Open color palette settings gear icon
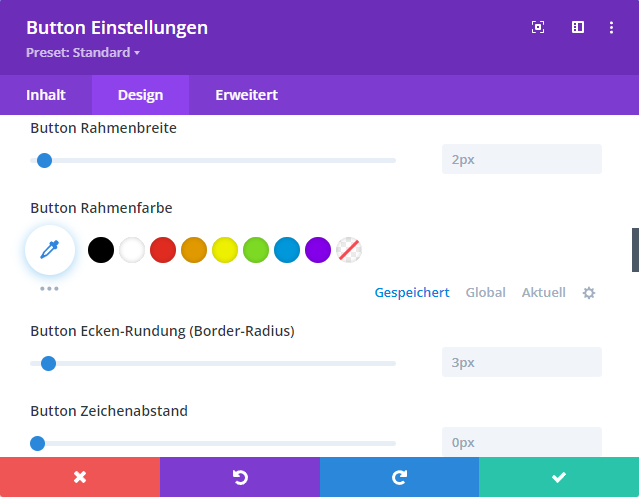 (x=589, y=293)
